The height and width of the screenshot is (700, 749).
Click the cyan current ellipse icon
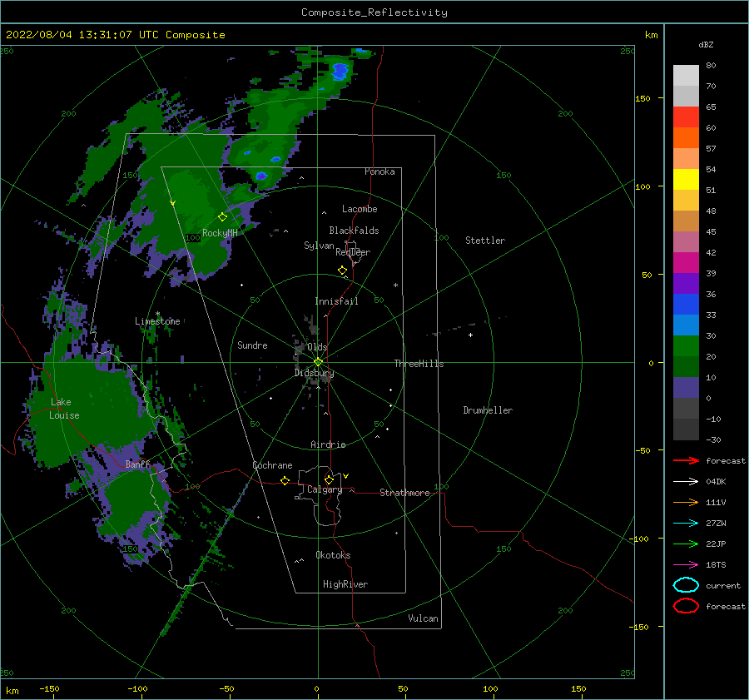coord(686,585)
